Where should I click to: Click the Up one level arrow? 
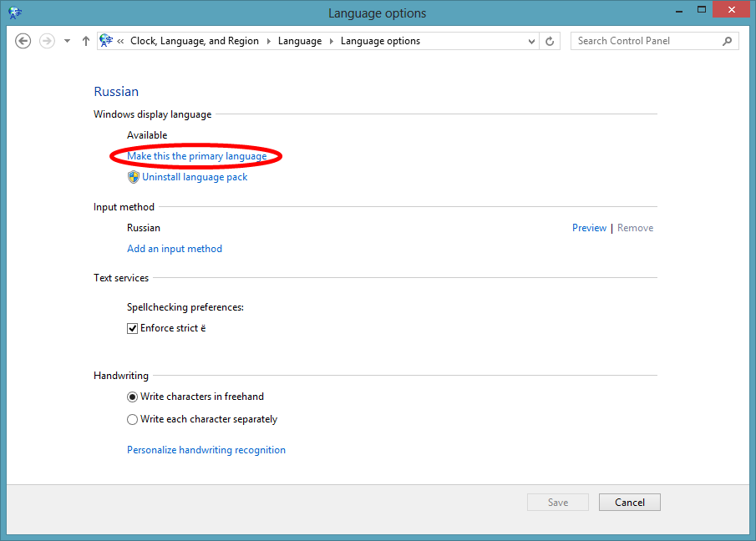pyautogui.click(x=86, y=41)
